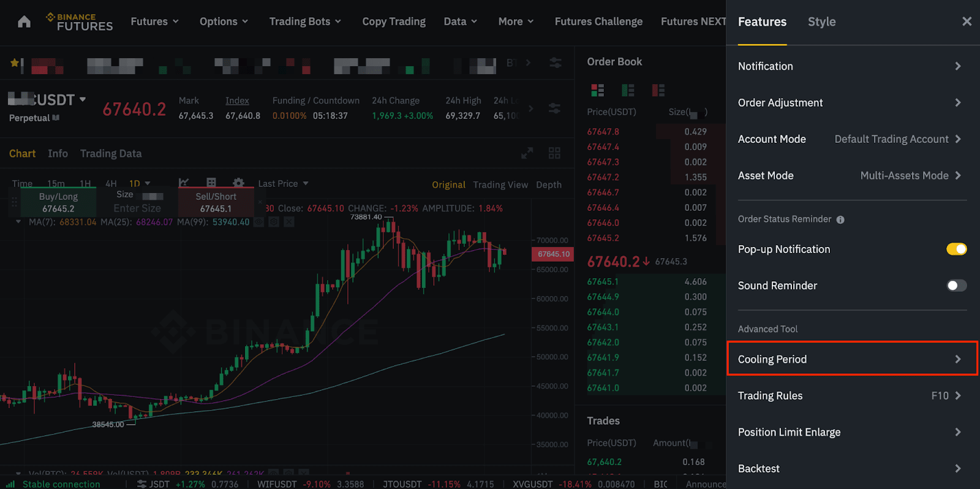Show asks-only order book view
The height and width of the screenshot is (489, 980).
658,91
